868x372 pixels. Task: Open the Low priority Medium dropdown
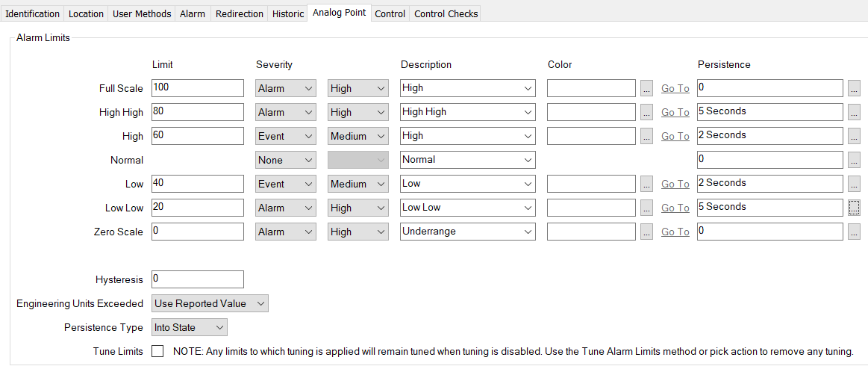[x=357, y=185]
